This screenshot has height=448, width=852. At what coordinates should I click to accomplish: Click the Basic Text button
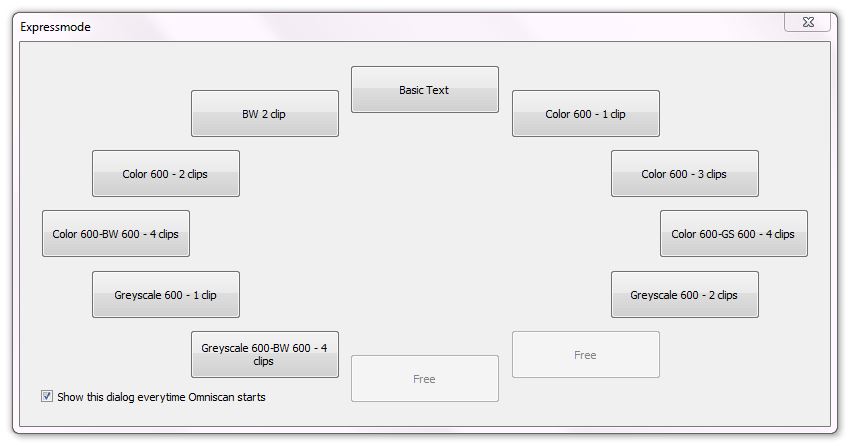424,90
